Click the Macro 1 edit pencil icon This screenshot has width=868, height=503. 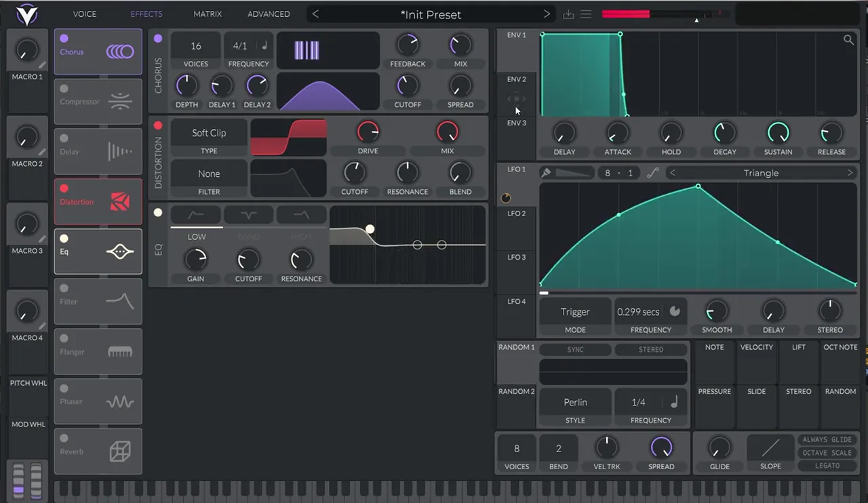[42, 65]
